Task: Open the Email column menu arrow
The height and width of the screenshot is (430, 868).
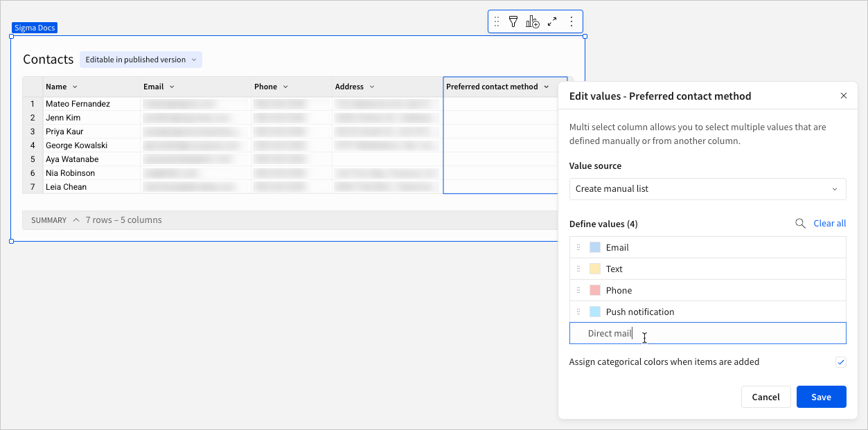Action: (172, 87)
